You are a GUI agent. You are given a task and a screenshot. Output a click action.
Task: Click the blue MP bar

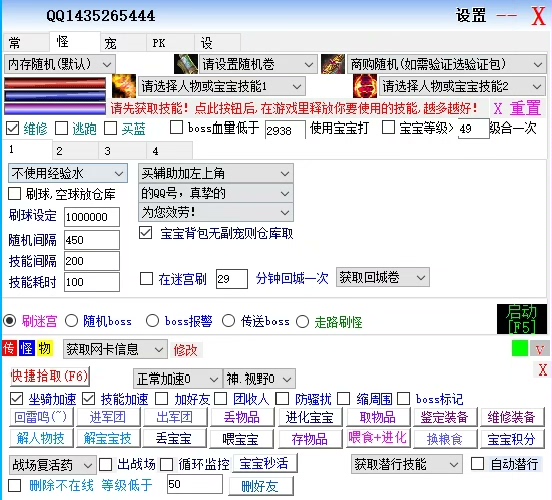[x=55, y=95]
